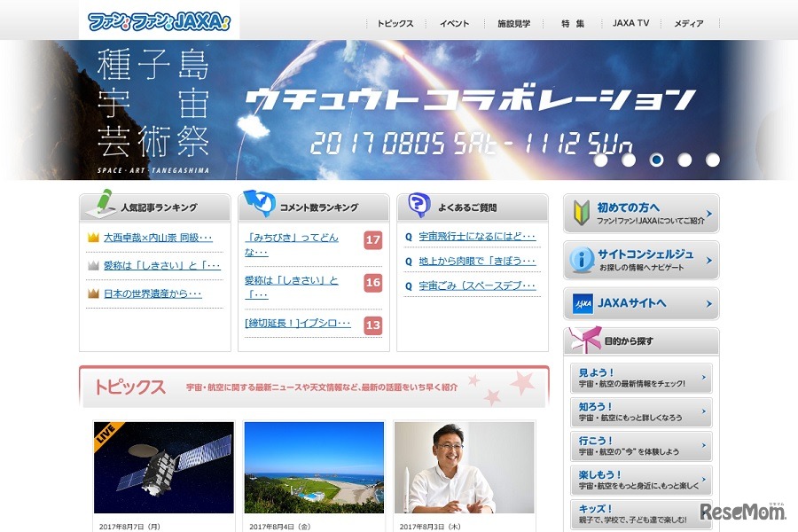The height and width of the screenshot is (532, 798).
Task: Open the 「みちびき」ってどんな comment ranking link
Action: (x=291, y=245)
